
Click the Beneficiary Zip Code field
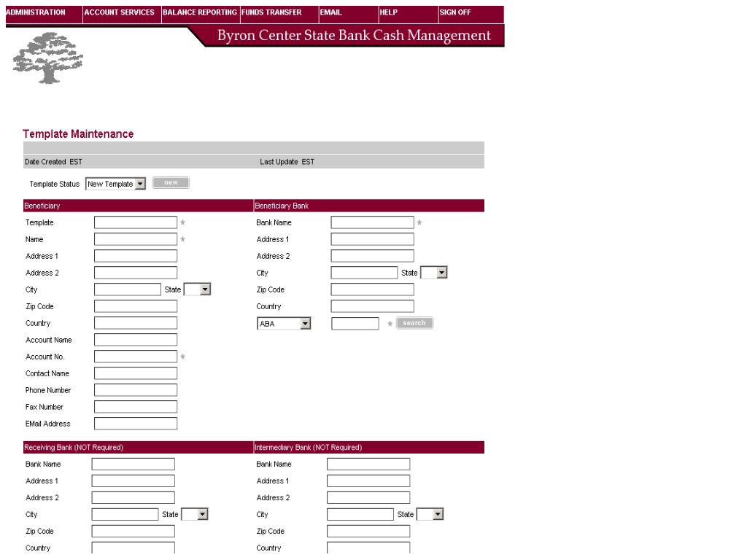tap(136, 306)
